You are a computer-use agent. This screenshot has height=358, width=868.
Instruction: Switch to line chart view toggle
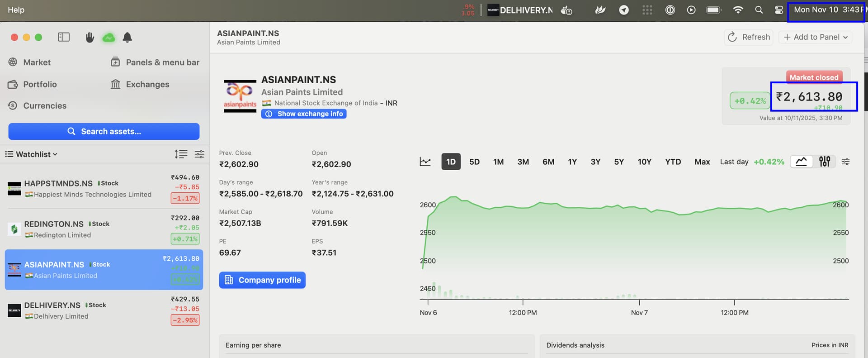coord(801,162)
